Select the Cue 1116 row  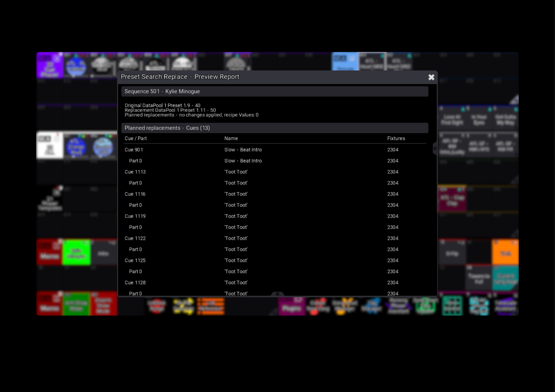[275, 194]
